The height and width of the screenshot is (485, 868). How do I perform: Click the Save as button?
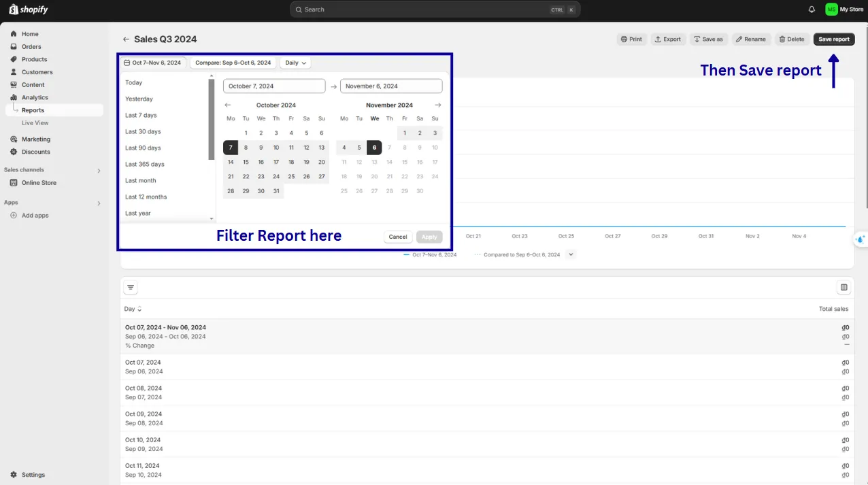[708, 39]
